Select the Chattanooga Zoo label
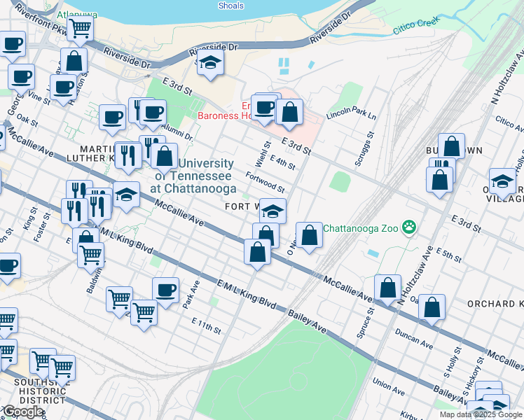 tap(361, 228)
